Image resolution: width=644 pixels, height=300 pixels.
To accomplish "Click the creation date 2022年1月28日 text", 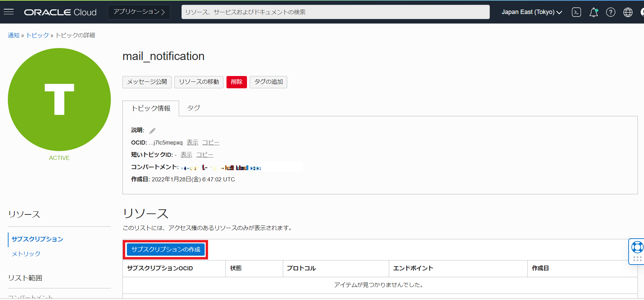I will (x=193, y=179).
